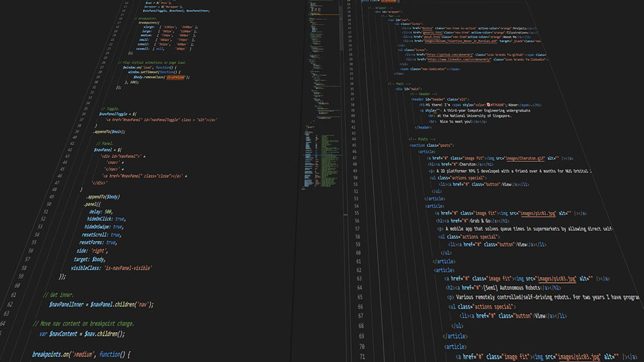644x362 pixels.
Task: Click the 'View' button markup on line 67
Action: (513, 315)
